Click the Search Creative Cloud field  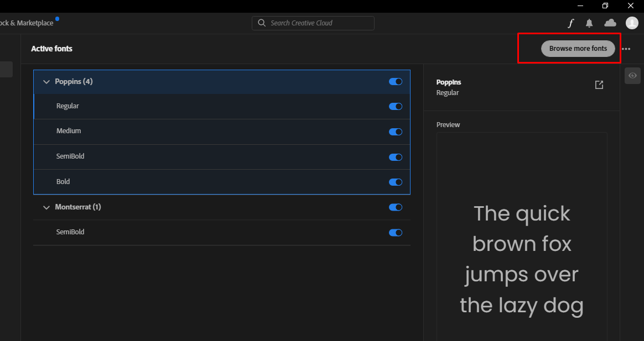[313, 23]
